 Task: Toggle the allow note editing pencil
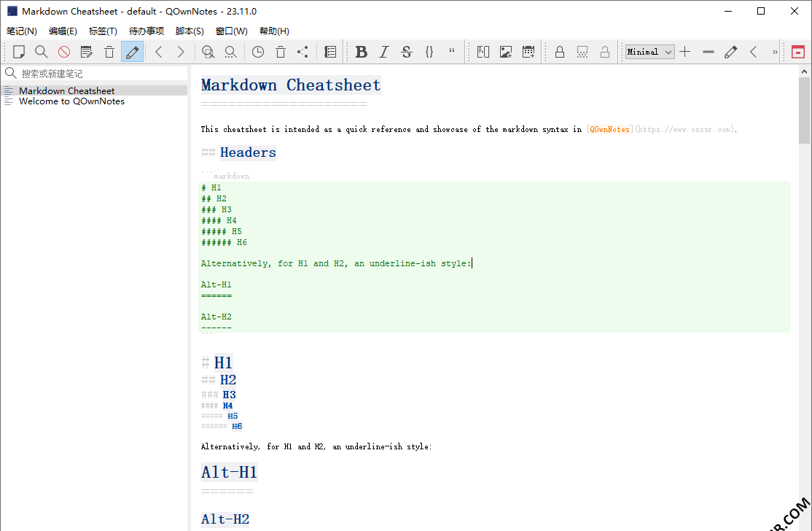(132, 52)
